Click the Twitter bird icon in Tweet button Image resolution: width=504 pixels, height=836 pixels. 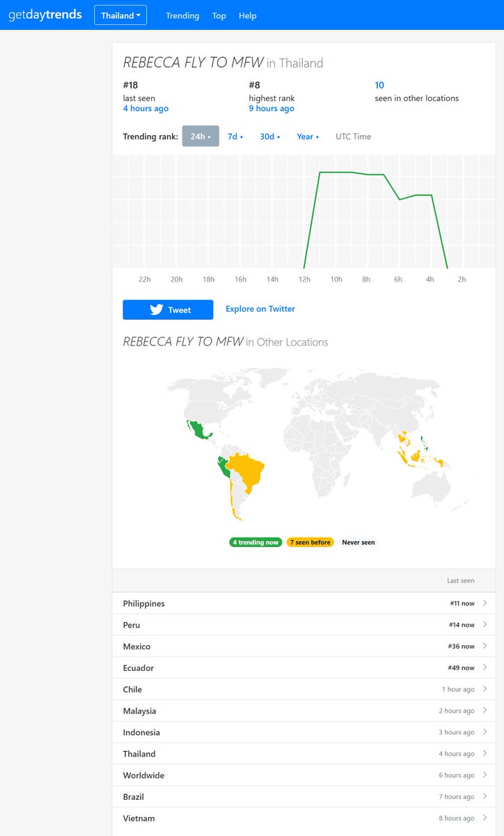tap(157, 310)
